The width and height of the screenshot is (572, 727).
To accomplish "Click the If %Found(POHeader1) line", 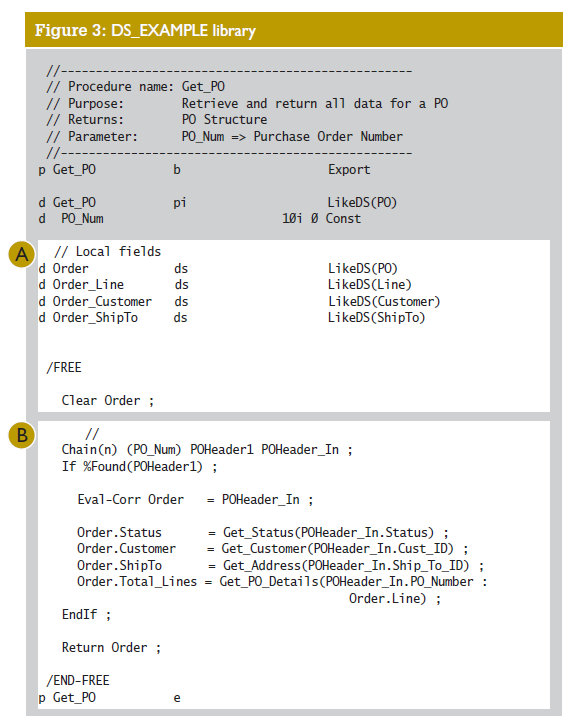I will 140,466.
